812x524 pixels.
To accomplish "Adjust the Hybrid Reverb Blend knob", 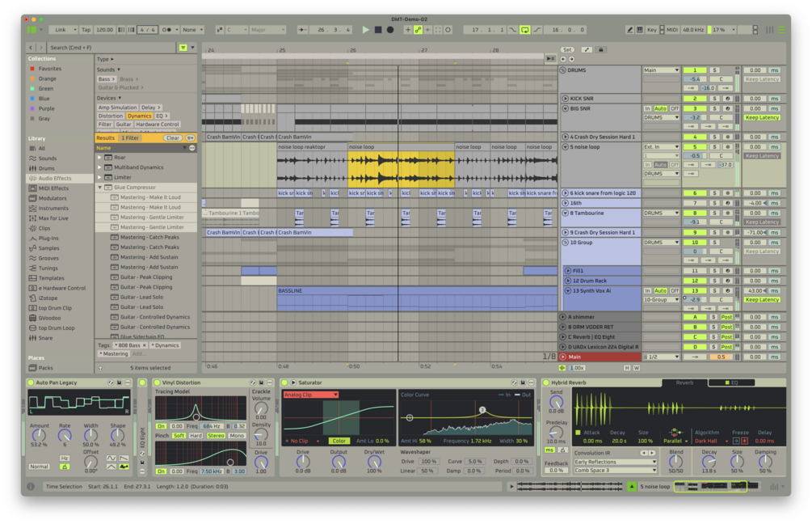I will (675, 462).
